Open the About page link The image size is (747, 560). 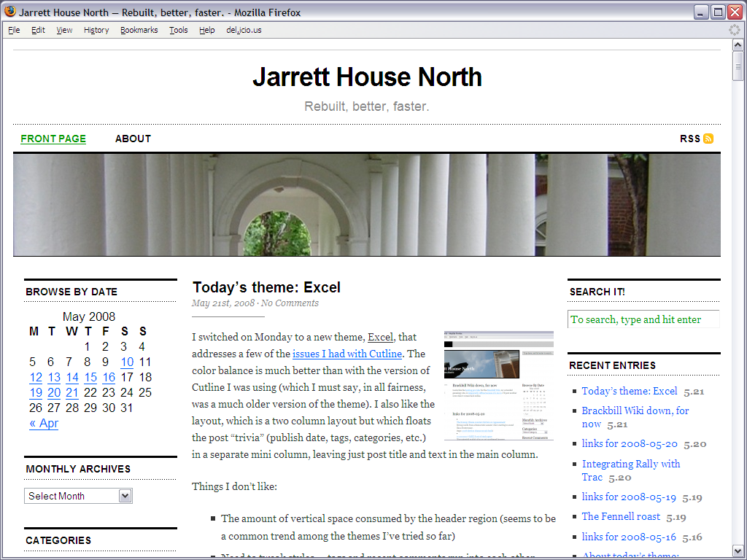(133, 139)
